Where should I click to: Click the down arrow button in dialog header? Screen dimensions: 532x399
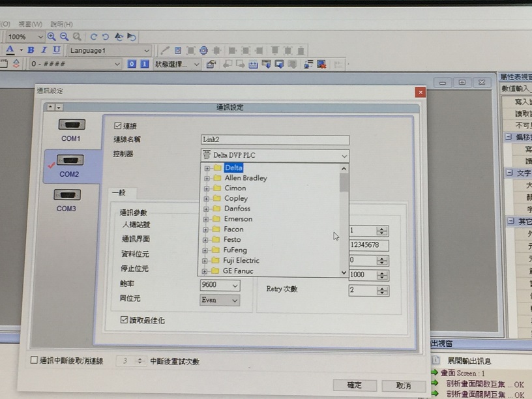click(x=59, y=107)
